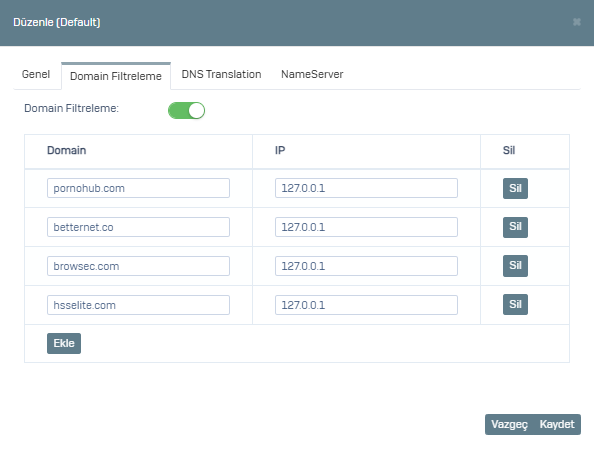Add a new domain row with Ekle

(x=64, y=343)
